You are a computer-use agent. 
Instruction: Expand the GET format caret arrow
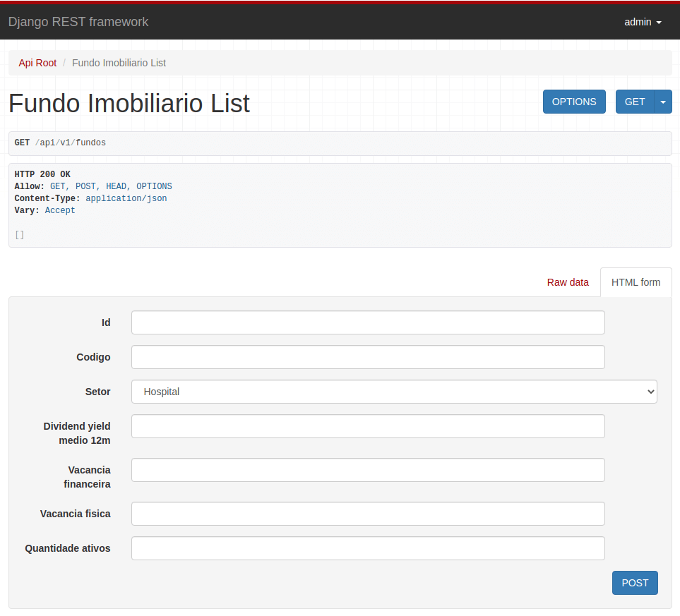click(663, 102)
